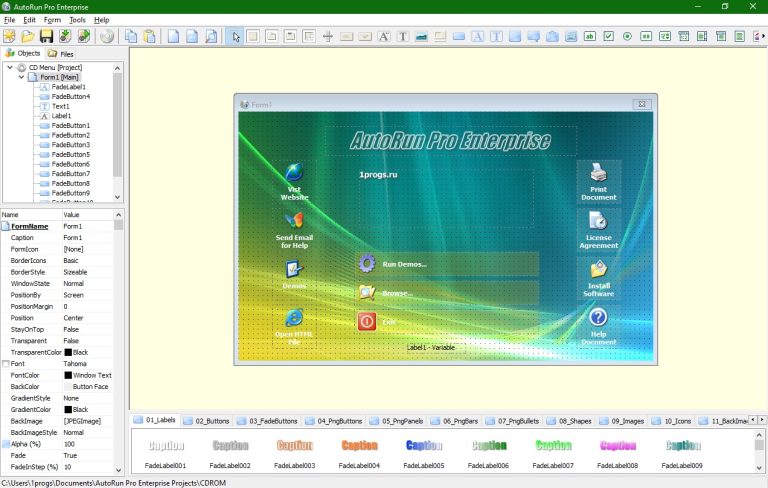This screenshot has width=768, height=488.
Task: Open the Form menu
Action: pos(52,20)
